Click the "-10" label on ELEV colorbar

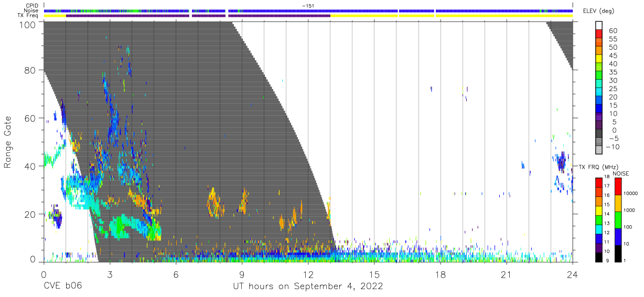click(x=611, y=147)
